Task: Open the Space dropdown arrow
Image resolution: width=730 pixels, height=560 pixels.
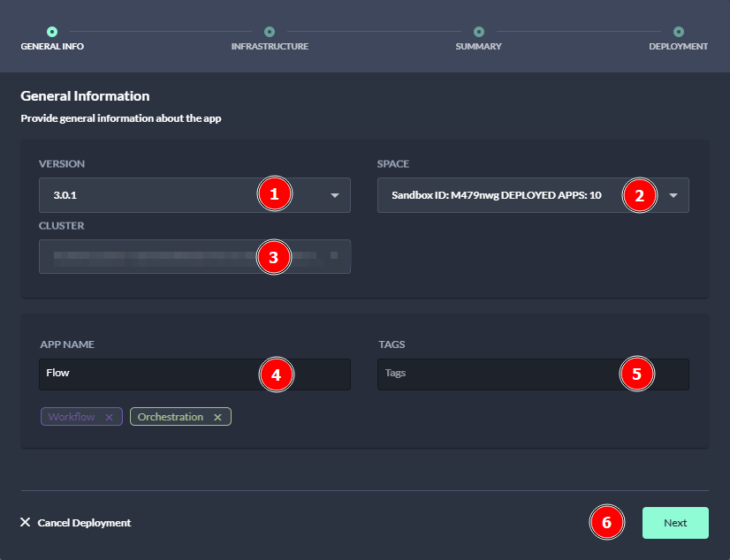Action: pyautogui.click(x=673, y=195)
